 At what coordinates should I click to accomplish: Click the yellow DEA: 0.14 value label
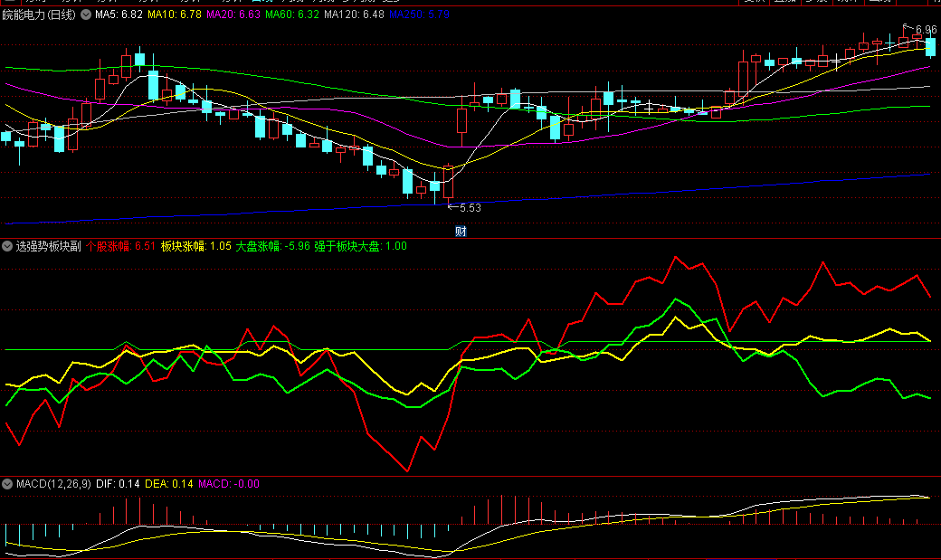[169, 484]
